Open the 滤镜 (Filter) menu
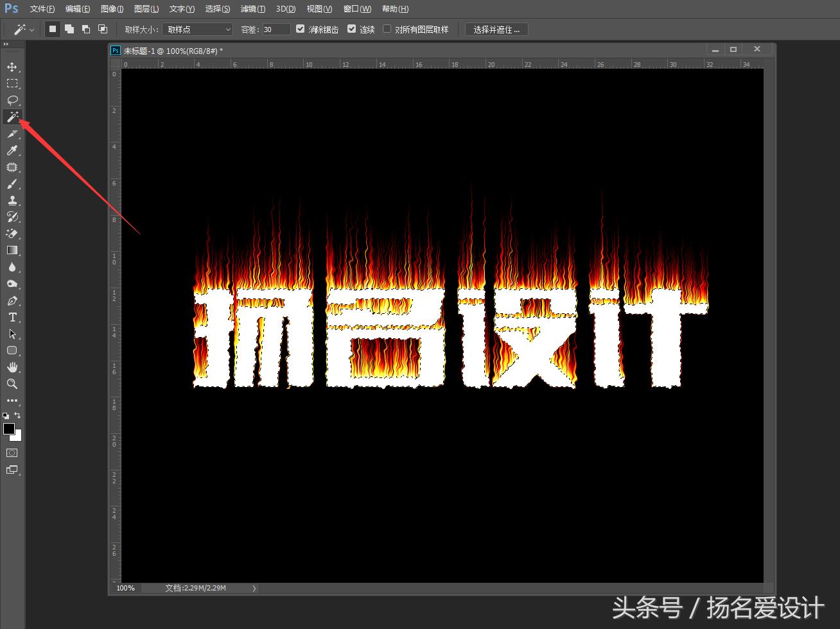The height and width of the screenshot is (629, 840). click(252, 8)
